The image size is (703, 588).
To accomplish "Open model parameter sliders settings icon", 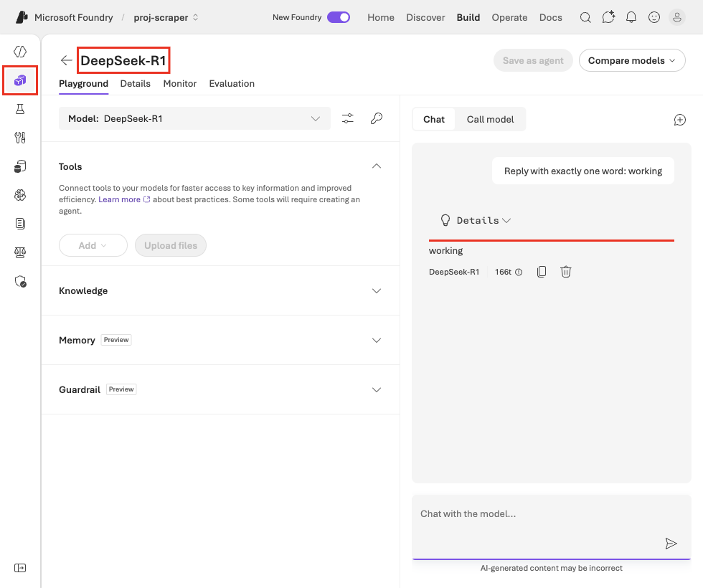I will point(348,118).
